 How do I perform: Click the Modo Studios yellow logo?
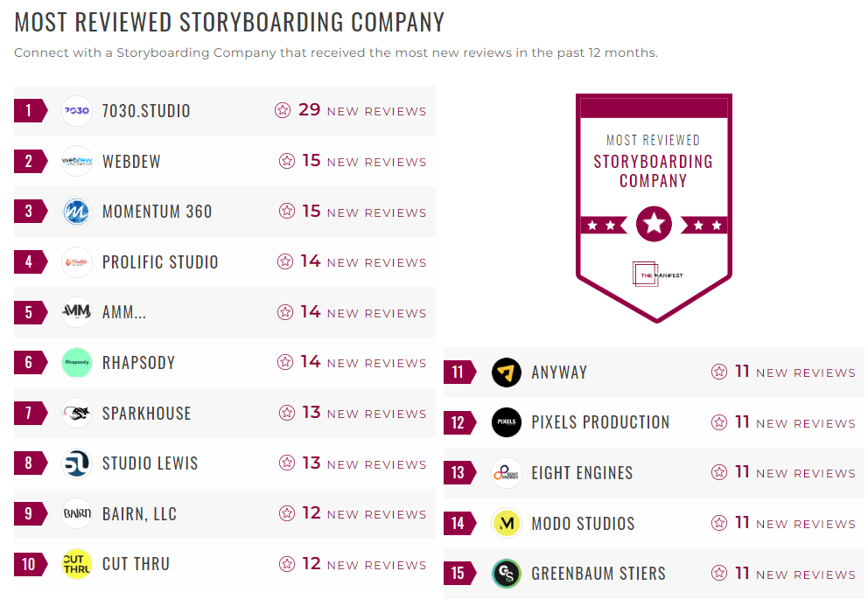point(507,524)
